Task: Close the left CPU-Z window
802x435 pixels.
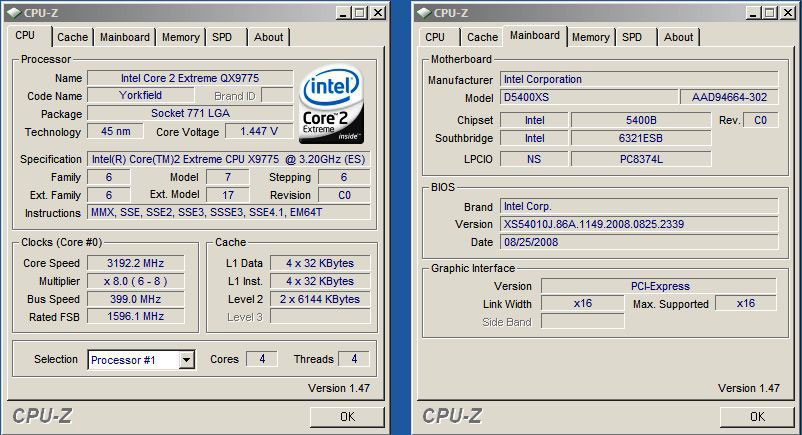Action: 378,13
